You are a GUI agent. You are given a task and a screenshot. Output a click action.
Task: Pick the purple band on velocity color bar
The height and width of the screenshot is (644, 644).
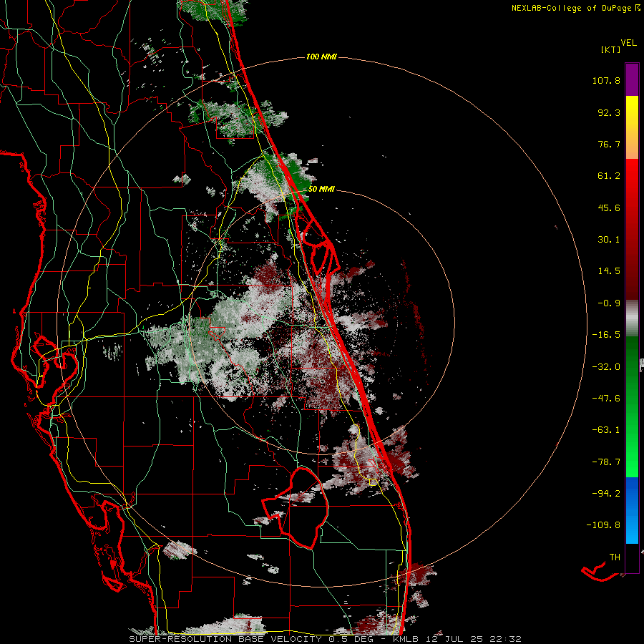coord(632,79)
